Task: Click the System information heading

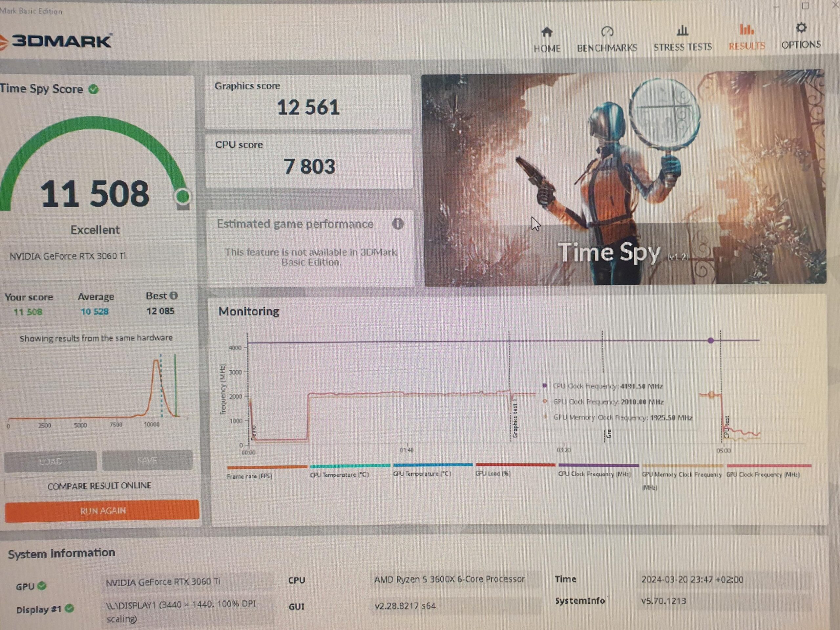Action: [x=61, y=553]
